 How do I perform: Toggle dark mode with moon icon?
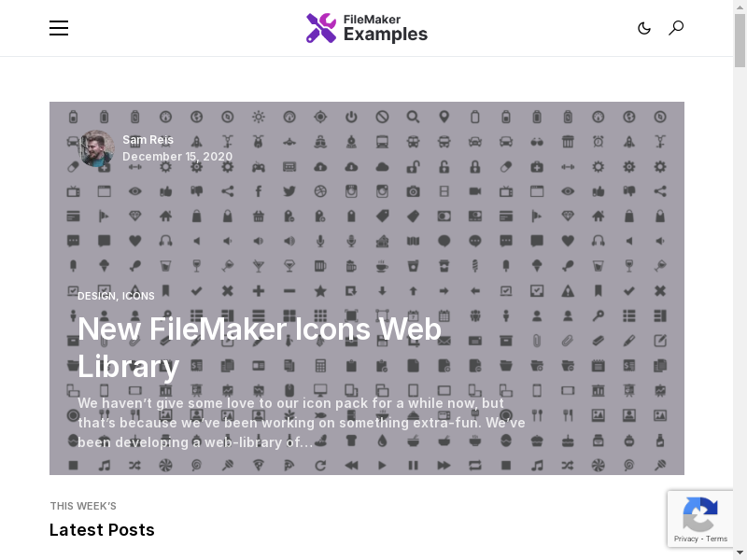point(644,28)
